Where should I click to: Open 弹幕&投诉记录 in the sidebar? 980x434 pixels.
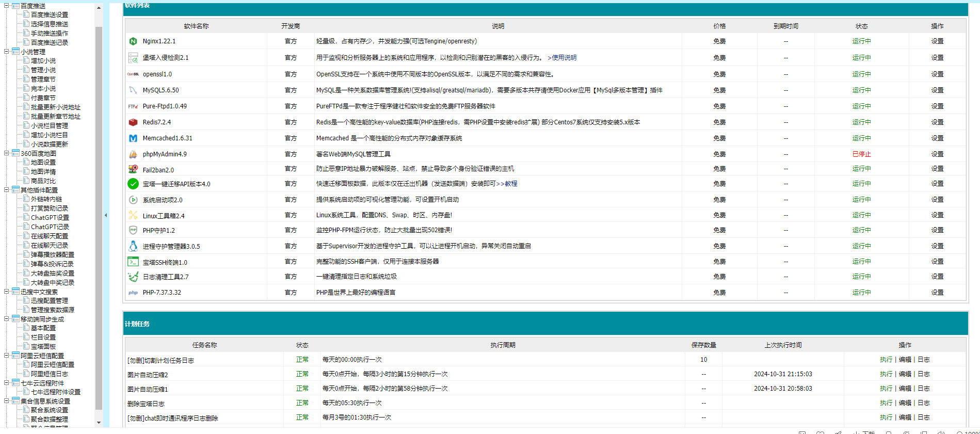[52, 264]
